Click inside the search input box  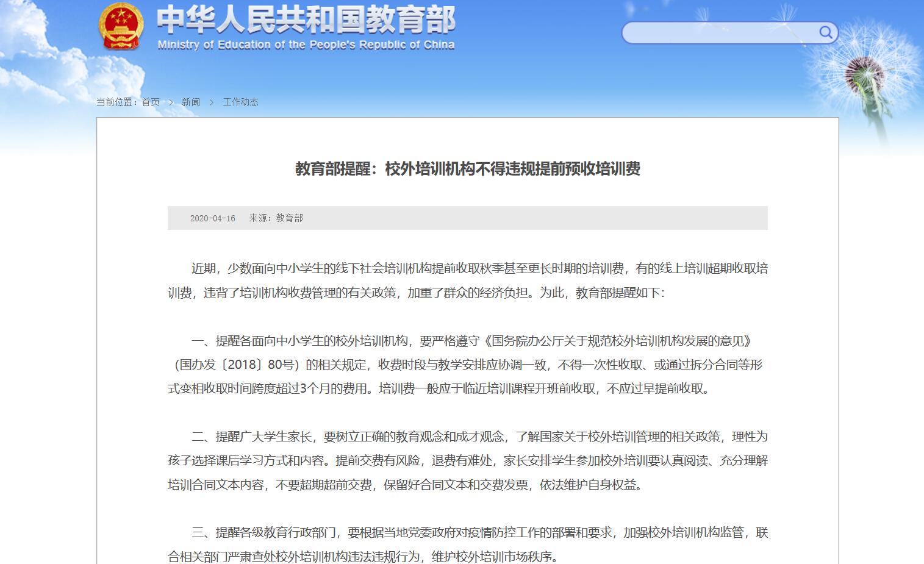(x=720, y=32)
